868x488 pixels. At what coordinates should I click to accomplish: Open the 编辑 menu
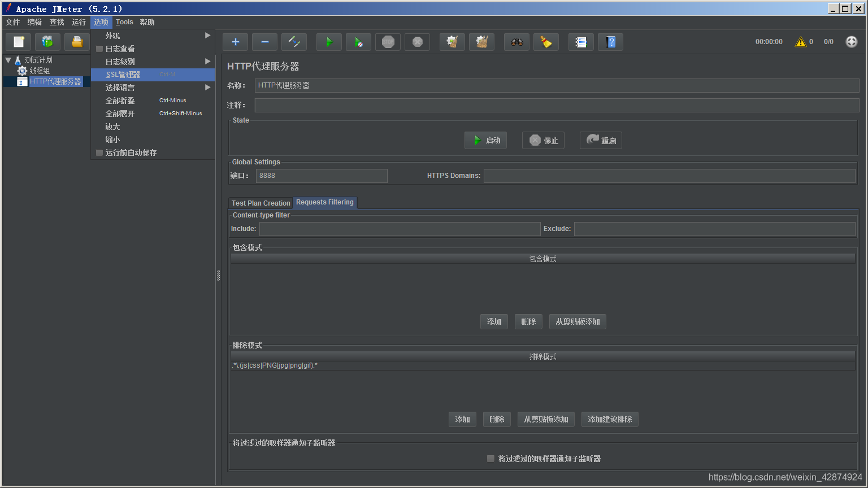tap(34, 22)
